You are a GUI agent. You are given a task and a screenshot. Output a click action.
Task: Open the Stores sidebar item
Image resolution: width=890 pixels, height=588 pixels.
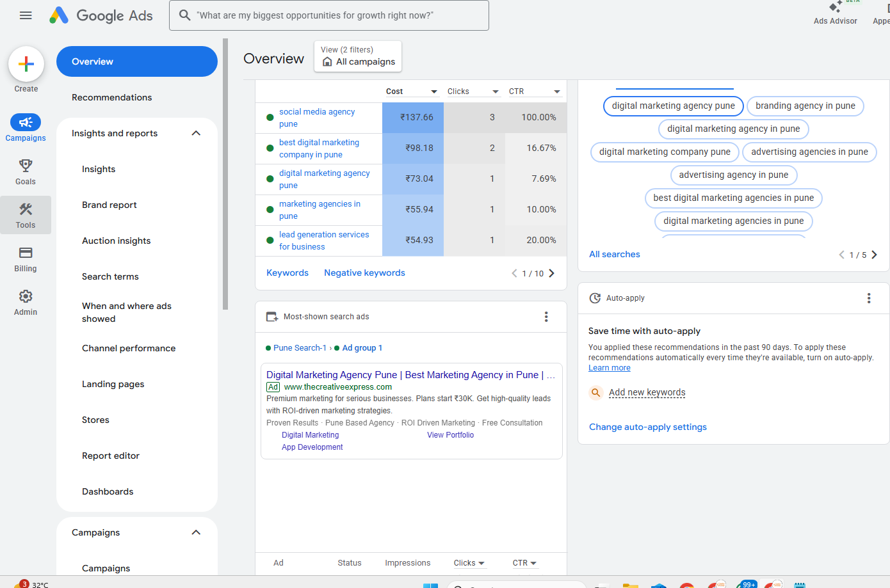pos(95,420)
